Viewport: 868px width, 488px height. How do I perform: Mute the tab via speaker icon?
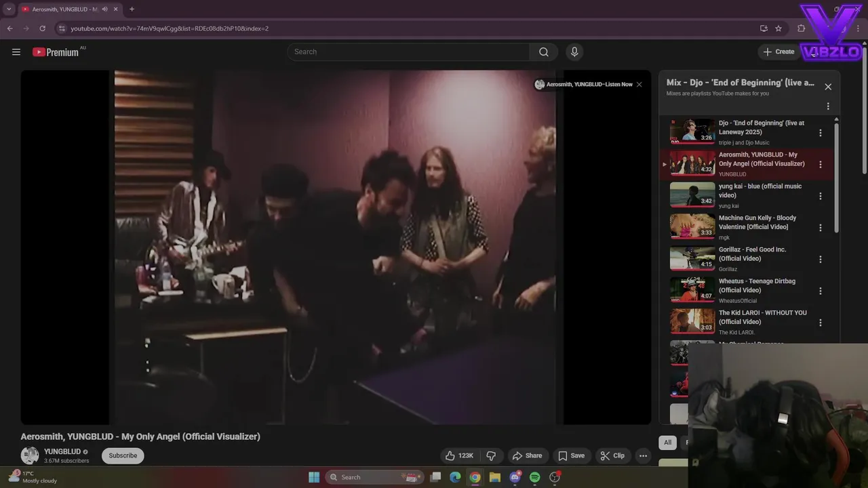(104, 9)
